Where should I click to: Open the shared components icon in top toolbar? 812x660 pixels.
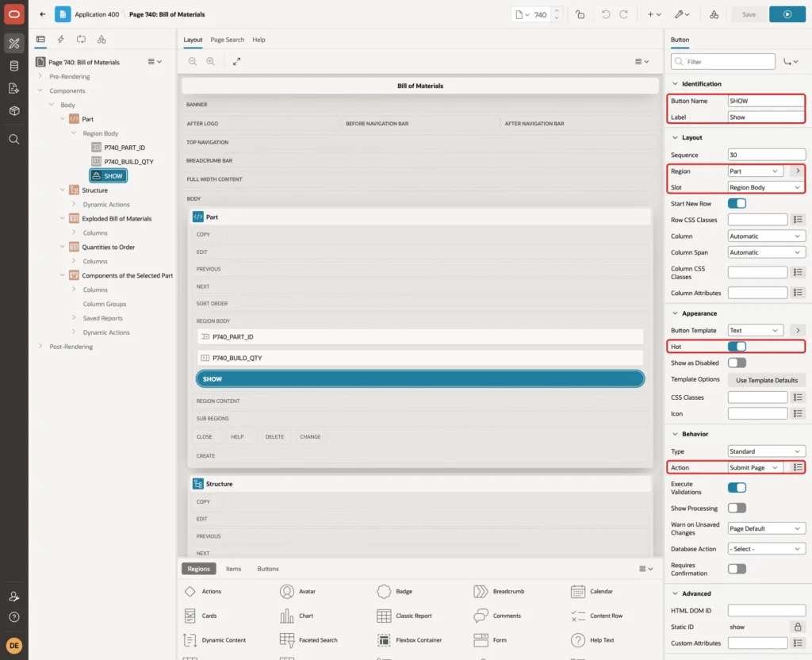click(x=714, y=14)
